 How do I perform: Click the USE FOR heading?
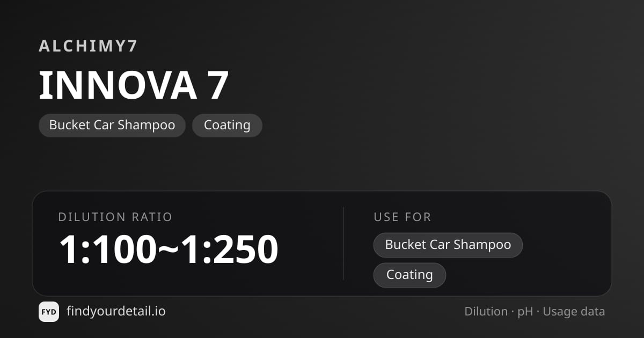point(402,217)
